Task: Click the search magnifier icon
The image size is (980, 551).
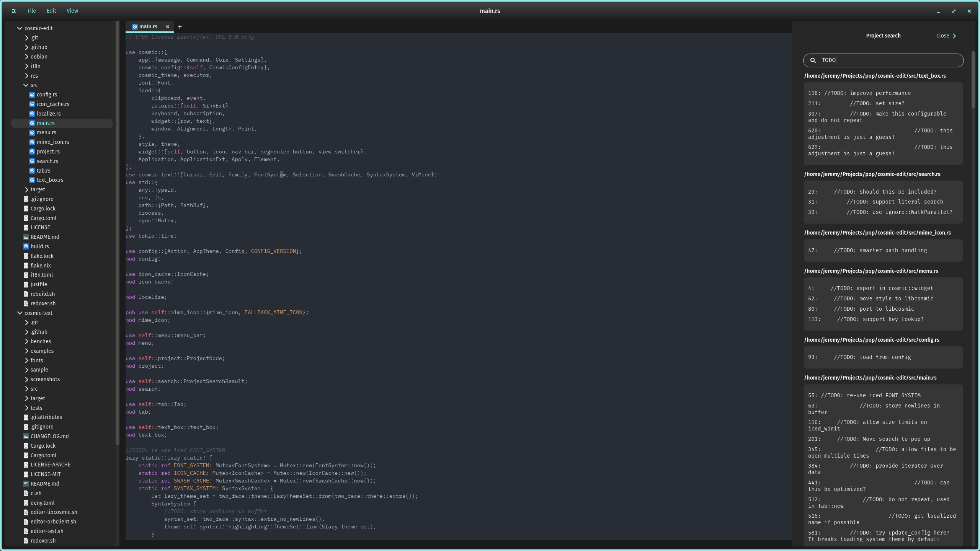Action: [813, 60]
